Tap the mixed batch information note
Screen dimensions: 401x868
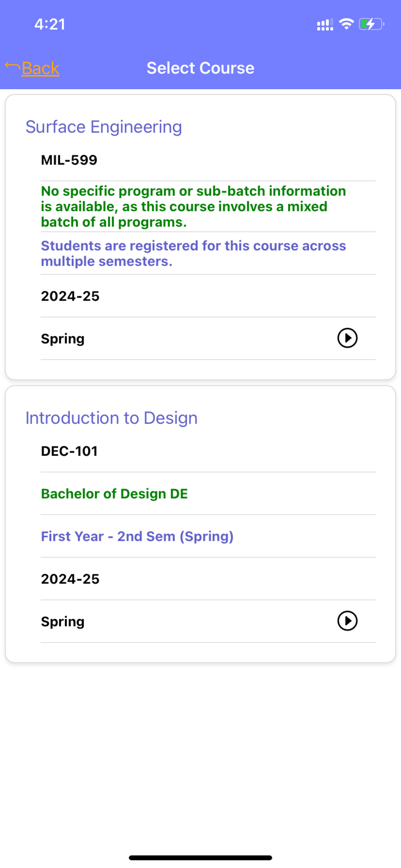193,207
